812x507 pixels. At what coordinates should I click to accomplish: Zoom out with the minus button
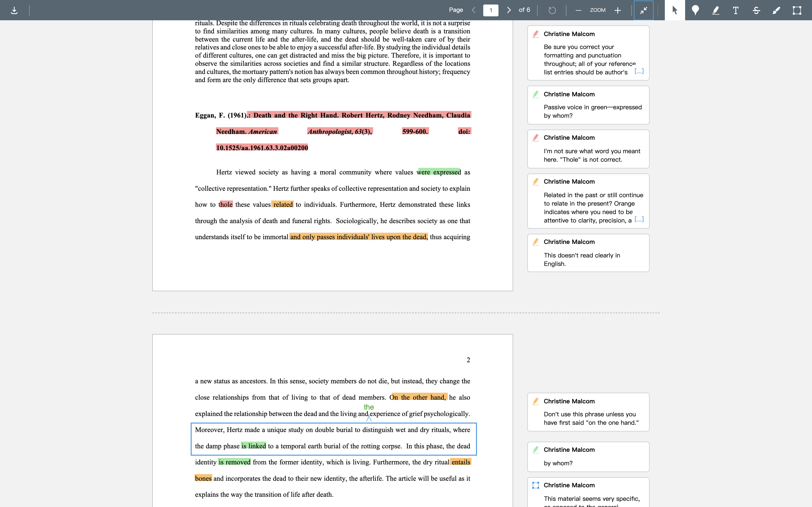coord(578,10)
